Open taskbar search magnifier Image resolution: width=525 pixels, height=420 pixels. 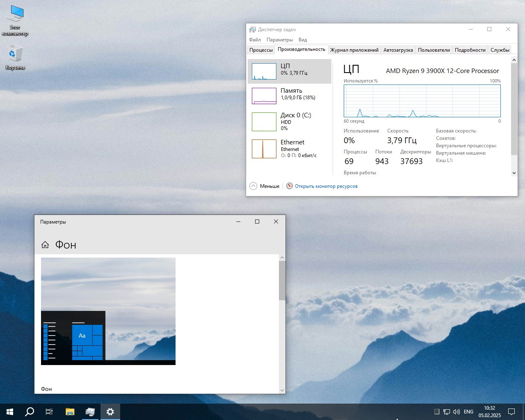pos(30,412)
